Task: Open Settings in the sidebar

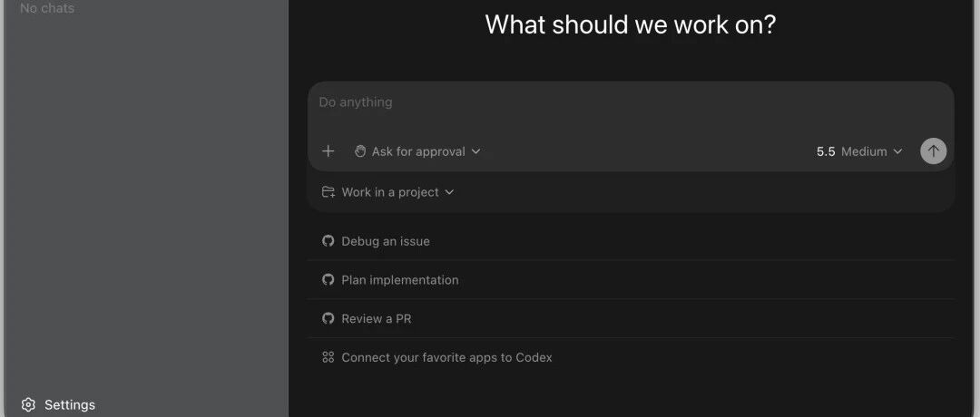Action: point(57,404)
